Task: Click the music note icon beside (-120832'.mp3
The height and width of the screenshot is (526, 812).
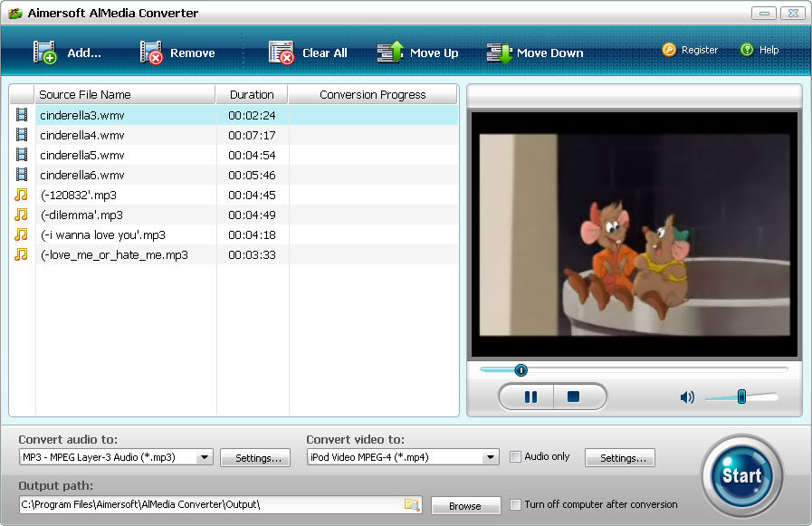Action: click(x=21, y=195)
